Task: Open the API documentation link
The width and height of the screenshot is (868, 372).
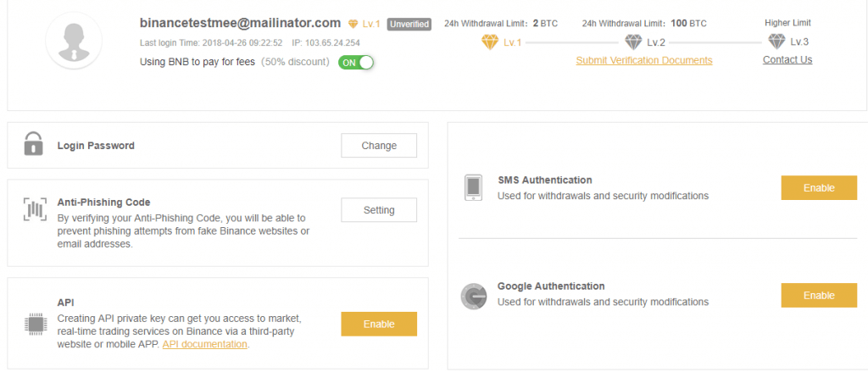Action: (204, 344)
